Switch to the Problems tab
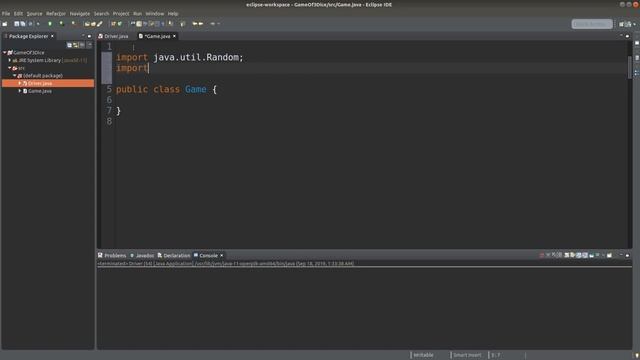Screen dimensions: 640x360 (112, 256)
